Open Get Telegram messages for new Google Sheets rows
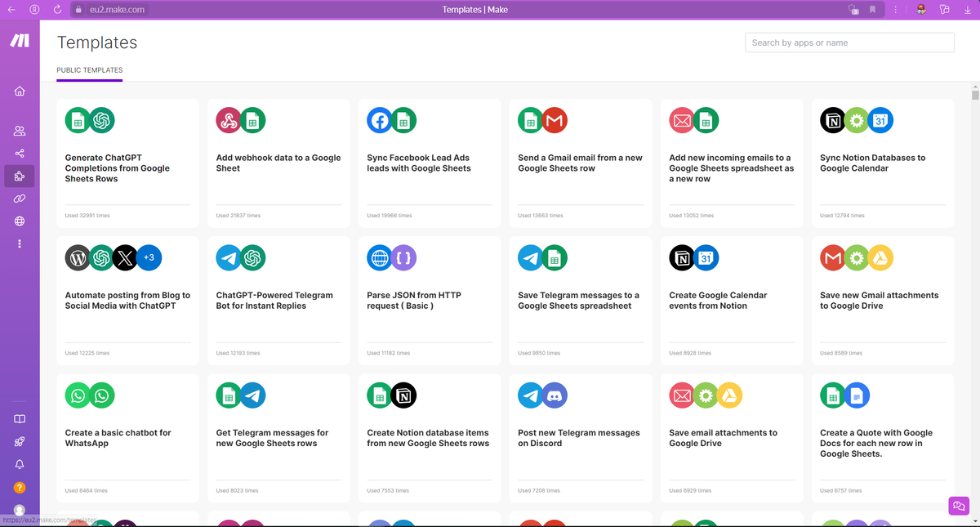 [278, 438]
